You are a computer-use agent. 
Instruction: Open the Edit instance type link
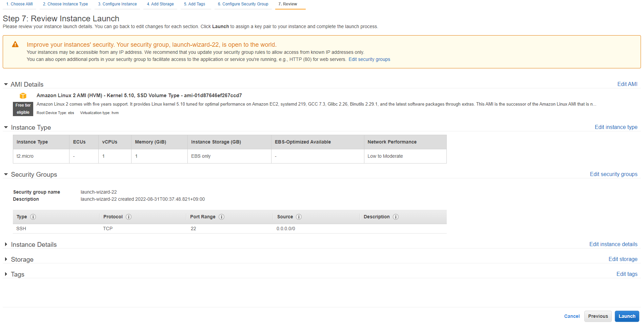[616, 127]
